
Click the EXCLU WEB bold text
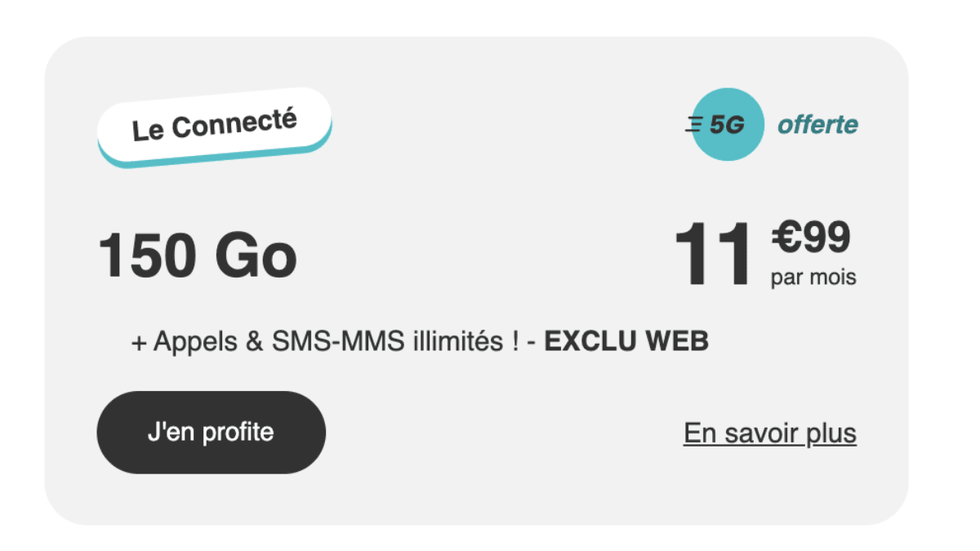626,341
